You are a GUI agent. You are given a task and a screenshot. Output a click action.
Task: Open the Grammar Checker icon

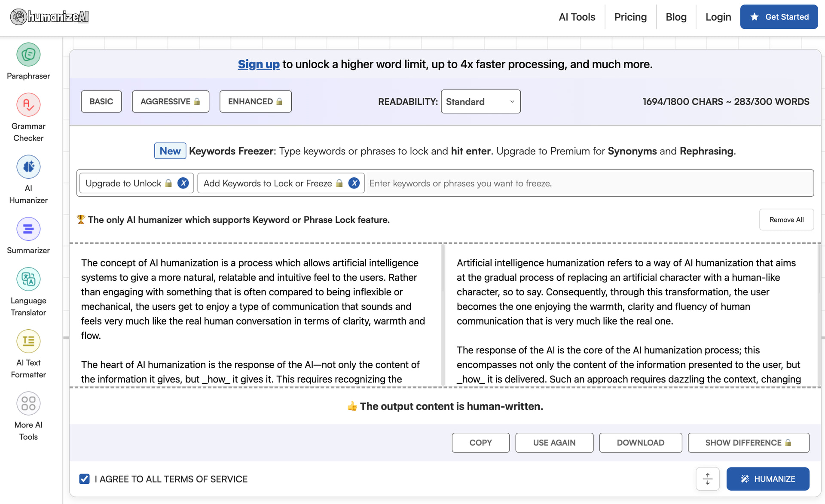pyautogui.click(x=28, y=105)
